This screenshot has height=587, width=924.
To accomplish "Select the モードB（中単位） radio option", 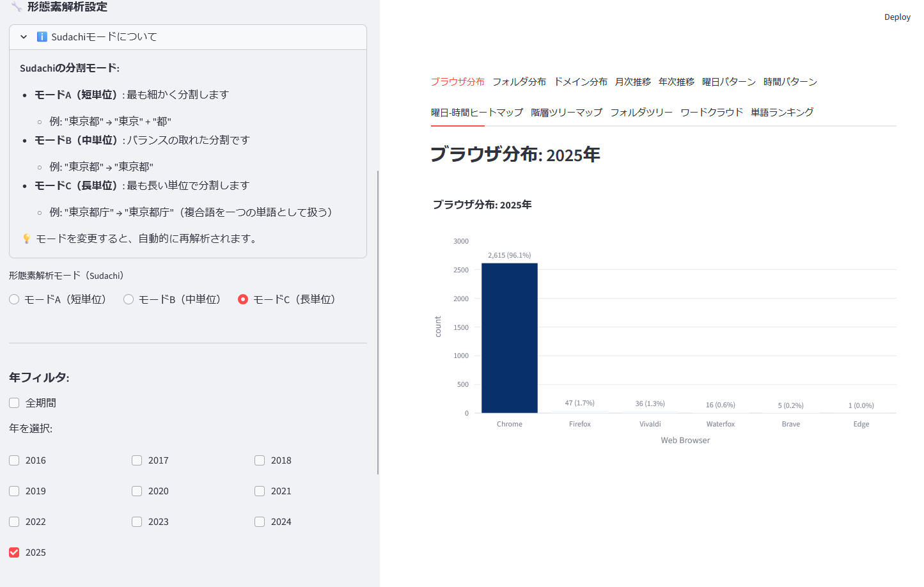I will pos(128,299).
